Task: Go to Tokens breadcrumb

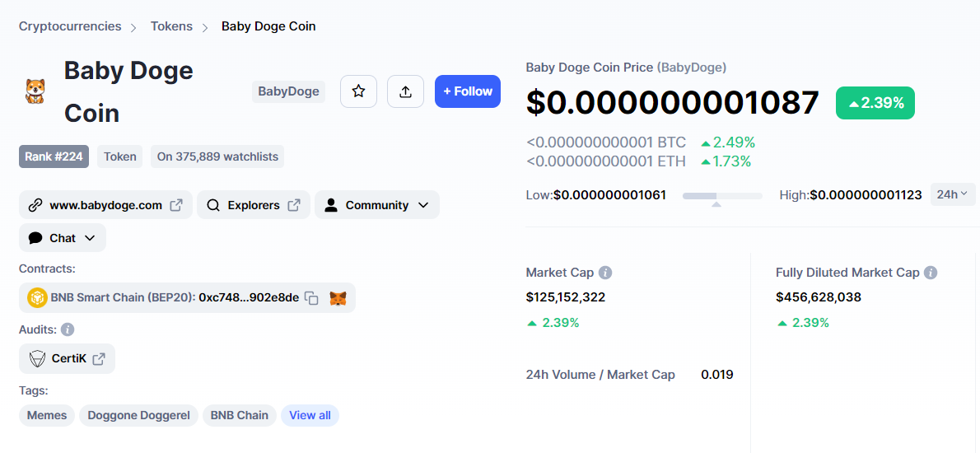Action: point(171,26)
